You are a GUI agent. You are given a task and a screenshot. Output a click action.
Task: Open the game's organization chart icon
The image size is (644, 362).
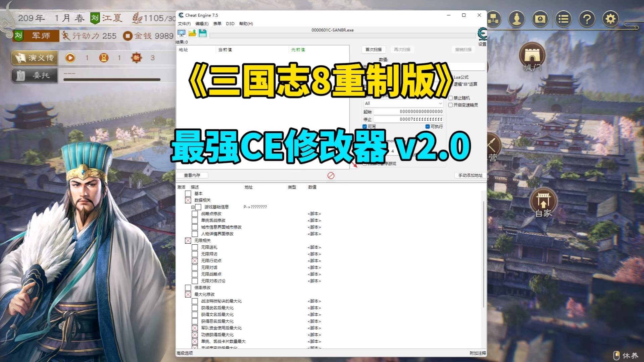(x=493, y=19)
